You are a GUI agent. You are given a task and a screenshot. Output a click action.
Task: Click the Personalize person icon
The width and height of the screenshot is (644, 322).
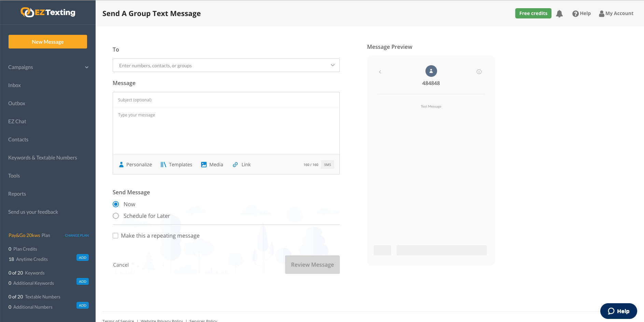coord(121,165)
